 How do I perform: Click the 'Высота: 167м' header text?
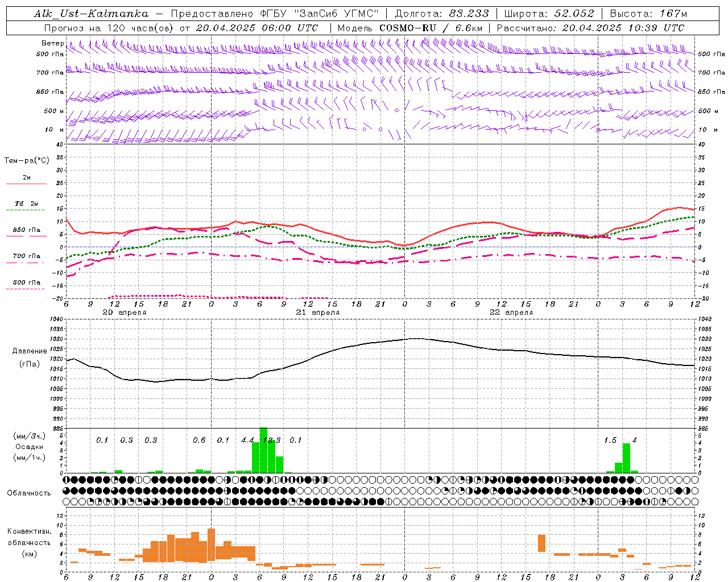[649, 14]
